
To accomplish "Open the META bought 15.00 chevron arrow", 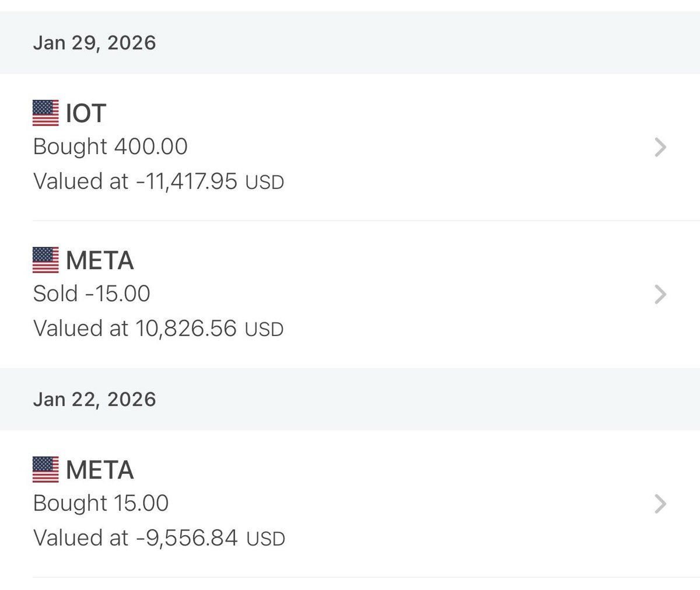I will pos(660,504).
